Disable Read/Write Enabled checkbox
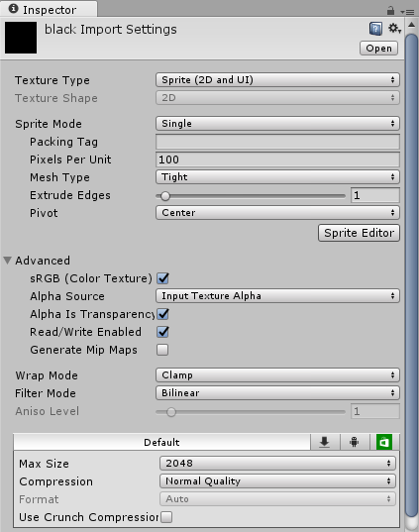The image size is (419, 532). (162, 332)
